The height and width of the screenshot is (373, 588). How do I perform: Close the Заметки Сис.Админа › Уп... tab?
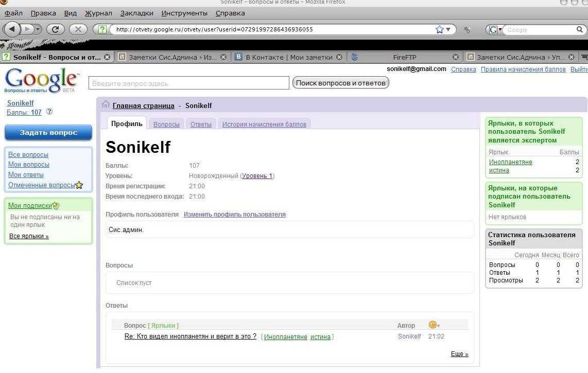tap(572, 57)
